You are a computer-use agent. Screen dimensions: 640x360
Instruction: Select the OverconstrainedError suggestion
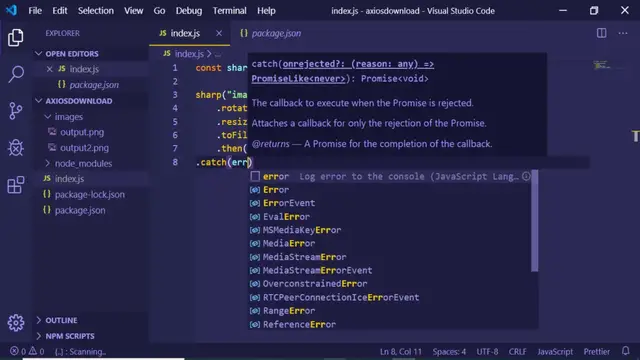390,284
